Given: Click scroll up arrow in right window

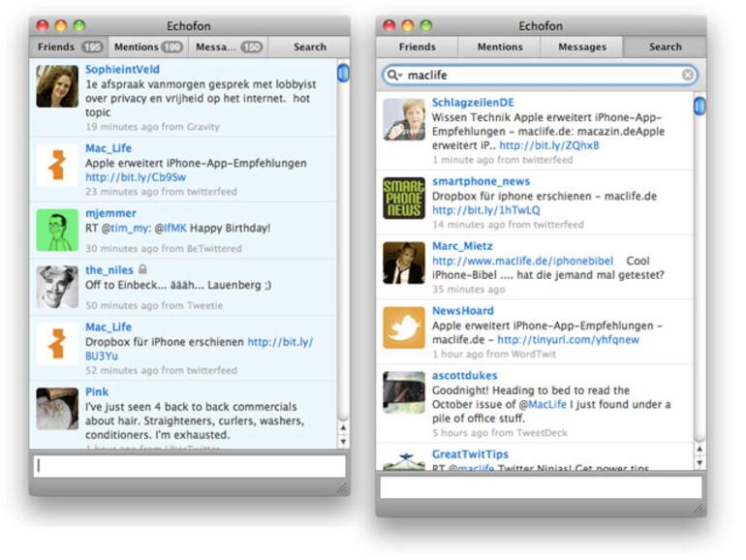Looking at the screenshot, I should [x=699, y=449].
